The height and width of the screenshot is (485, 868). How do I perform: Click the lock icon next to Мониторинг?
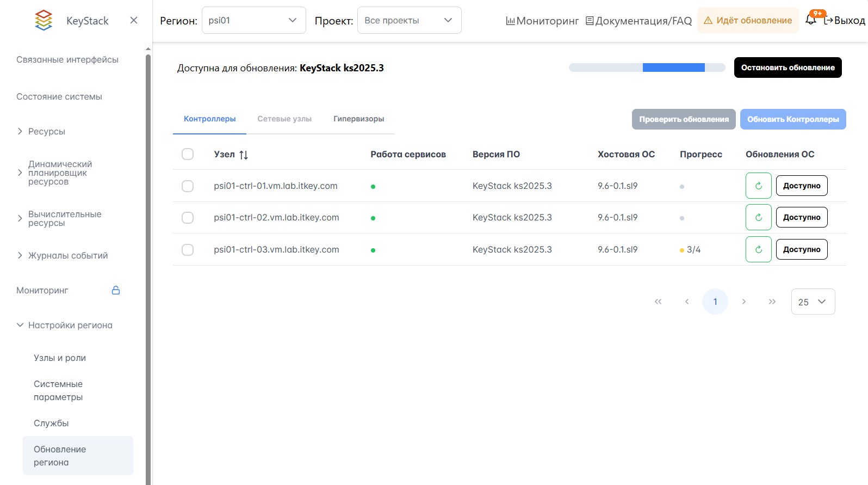[x=116, y=290]
